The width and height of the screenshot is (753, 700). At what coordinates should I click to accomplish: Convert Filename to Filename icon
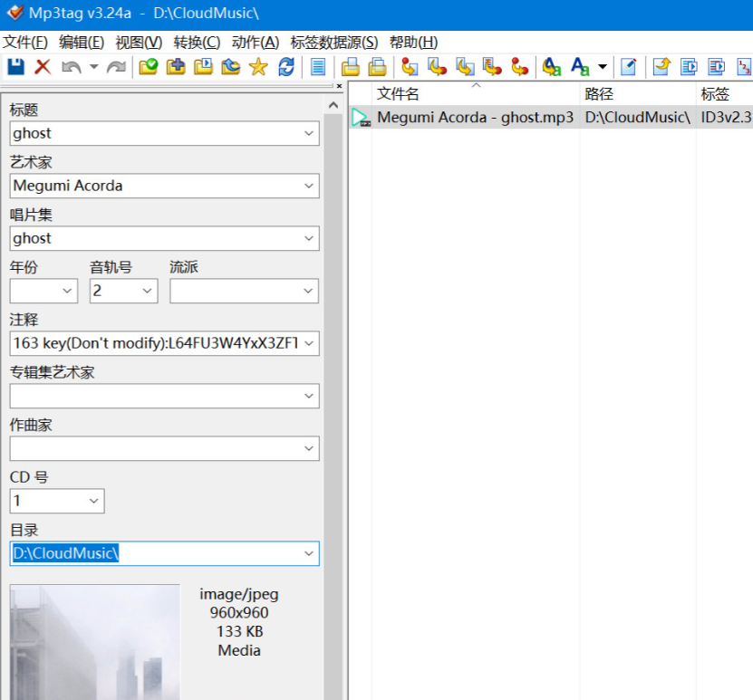[x=465, y=67]
